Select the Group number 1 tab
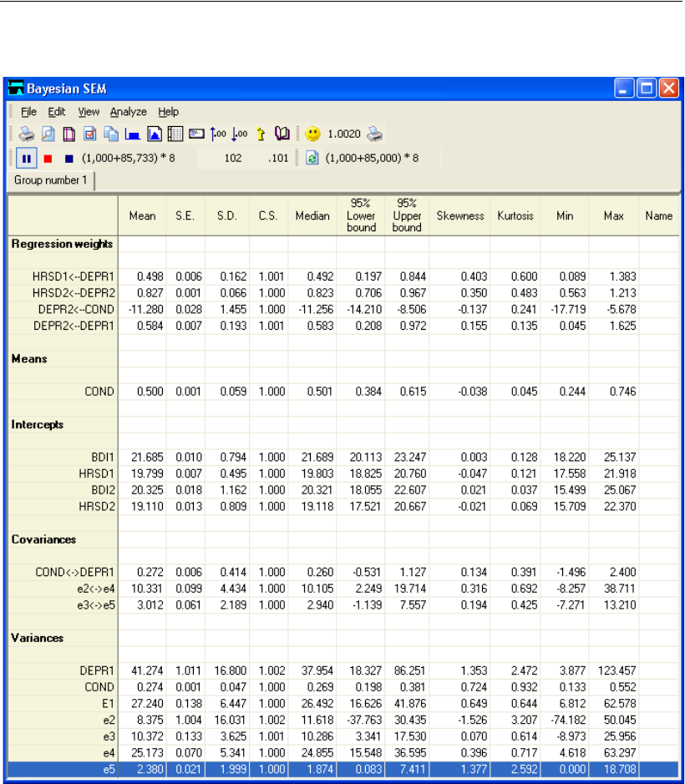Viewport: 685px width, 784px height. click(51, 180)
